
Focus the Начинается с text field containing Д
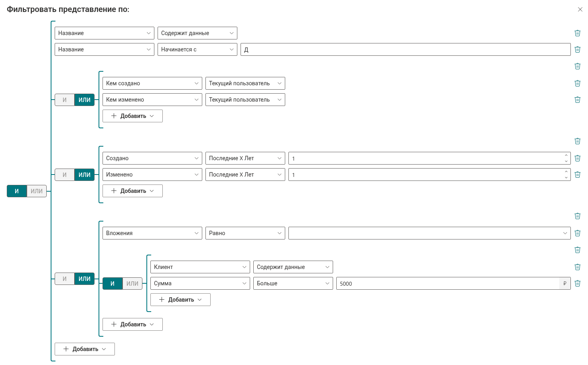coord(406,49)
